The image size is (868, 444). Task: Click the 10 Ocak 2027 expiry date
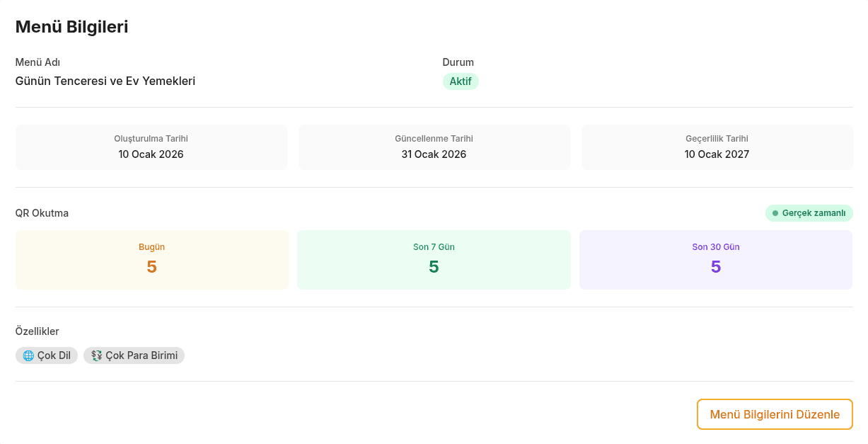pyautogui.click(x=717, y=154)
